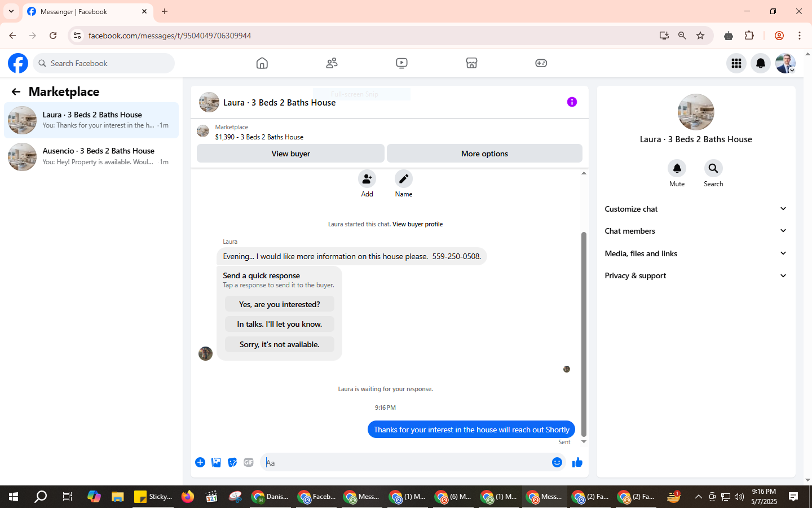812x508 pixels.
Task: Click the View buyer button
Action: 290,154
